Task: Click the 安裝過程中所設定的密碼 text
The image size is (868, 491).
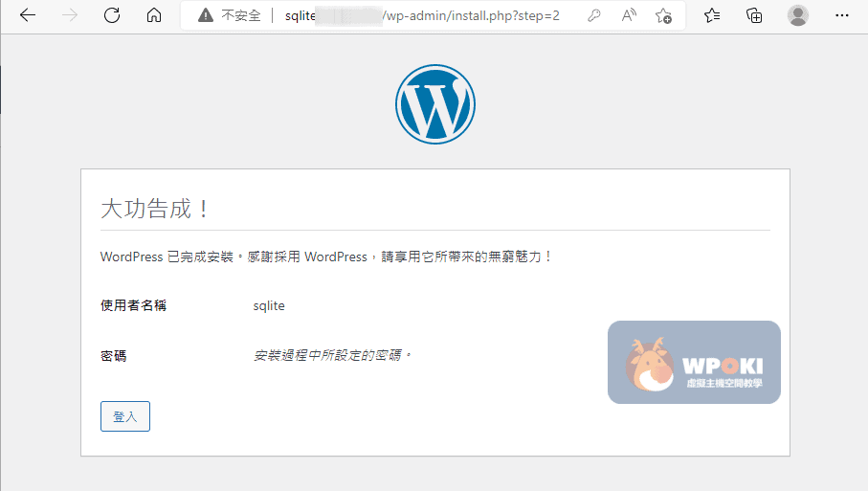Action: [x=332, y=355]
